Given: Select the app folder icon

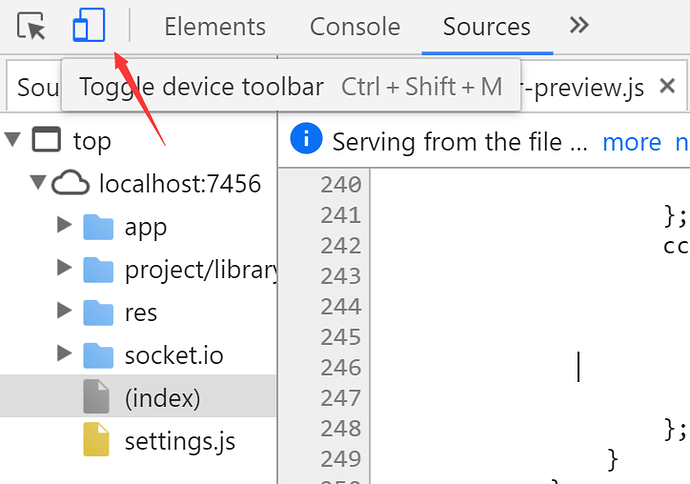Looking at the screenshot, I should 98,227.
